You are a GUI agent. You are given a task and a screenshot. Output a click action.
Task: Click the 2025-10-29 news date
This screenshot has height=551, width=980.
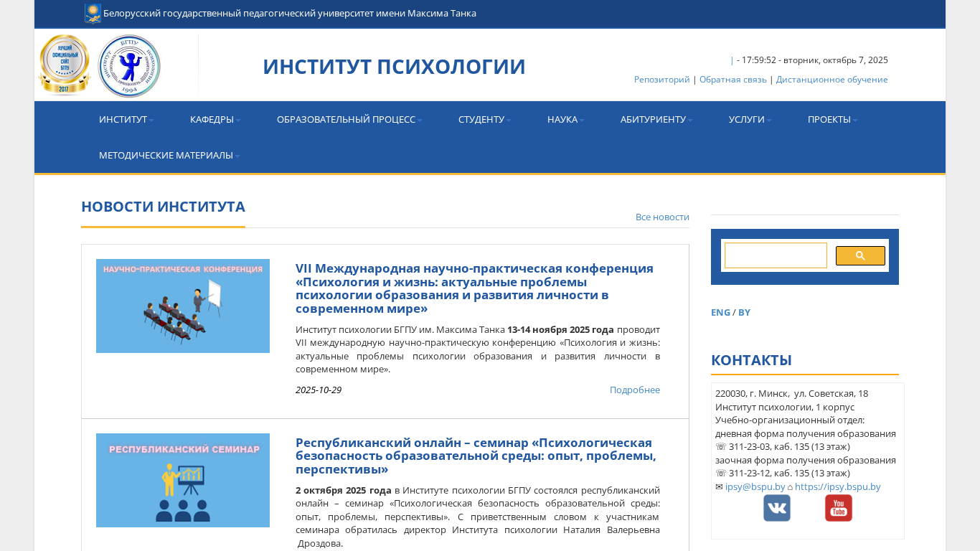pos(319,390)
